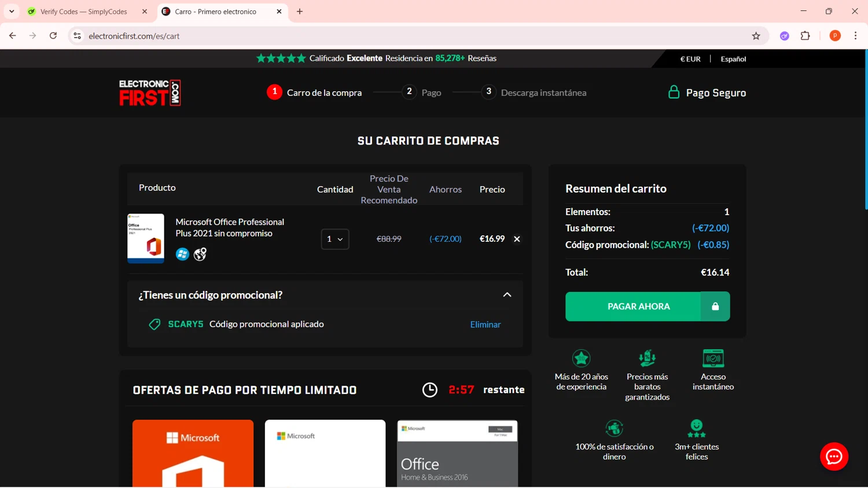868x488 pixels.
Task: Click the Acceso instantáneo icon
Action: coord(713,358)
